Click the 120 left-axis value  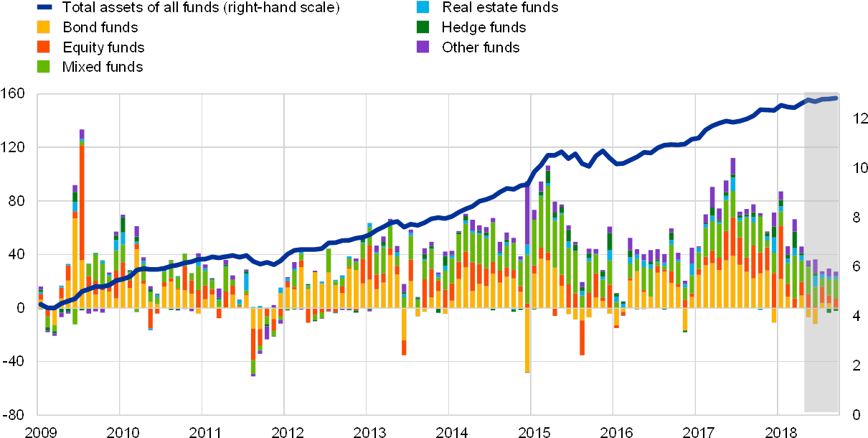click(14, 147)
